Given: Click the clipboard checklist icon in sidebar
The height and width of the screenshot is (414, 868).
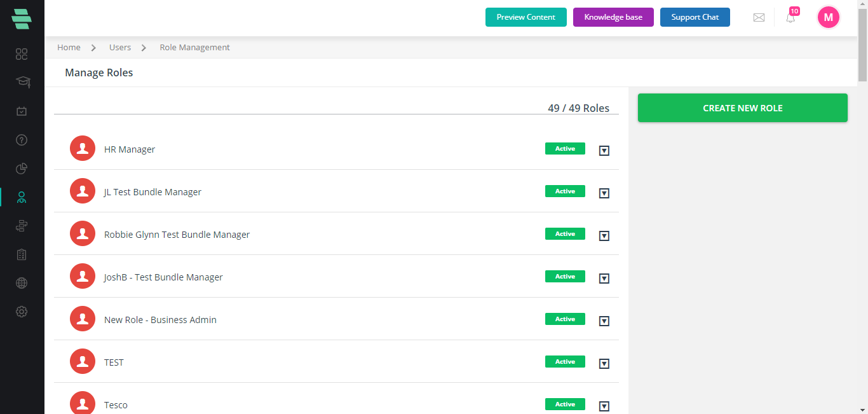Looking at the screenshot, I should pyautogui.click(x=22, y=254).
